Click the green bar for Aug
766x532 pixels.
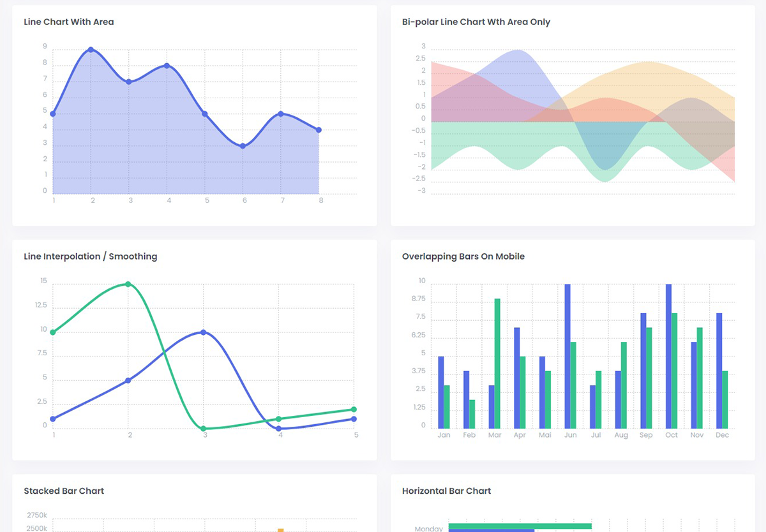(x=624, y=385)
